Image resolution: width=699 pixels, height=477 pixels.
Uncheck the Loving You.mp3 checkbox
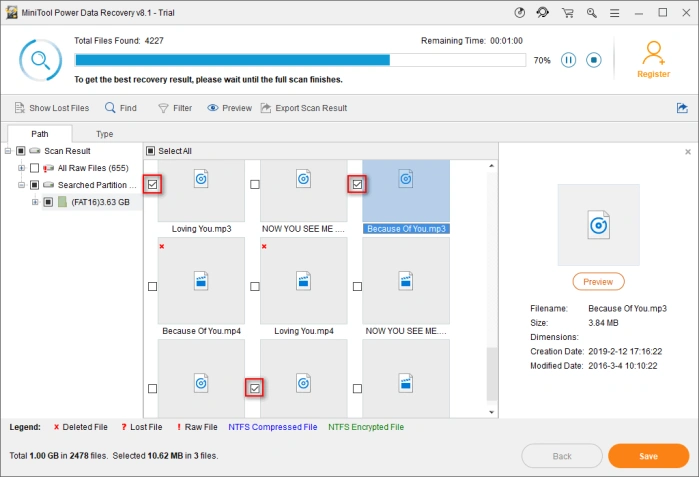[152, 184]
